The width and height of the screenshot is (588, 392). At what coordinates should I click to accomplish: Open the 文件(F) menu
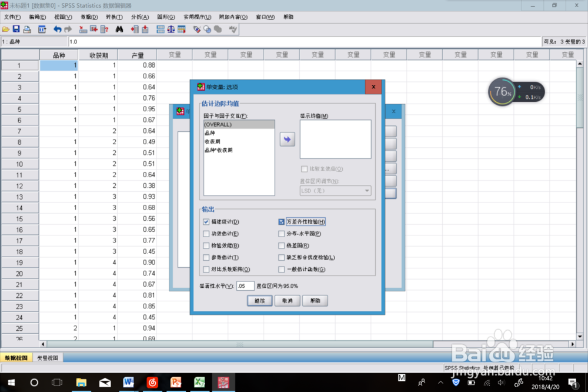(12, 17)
